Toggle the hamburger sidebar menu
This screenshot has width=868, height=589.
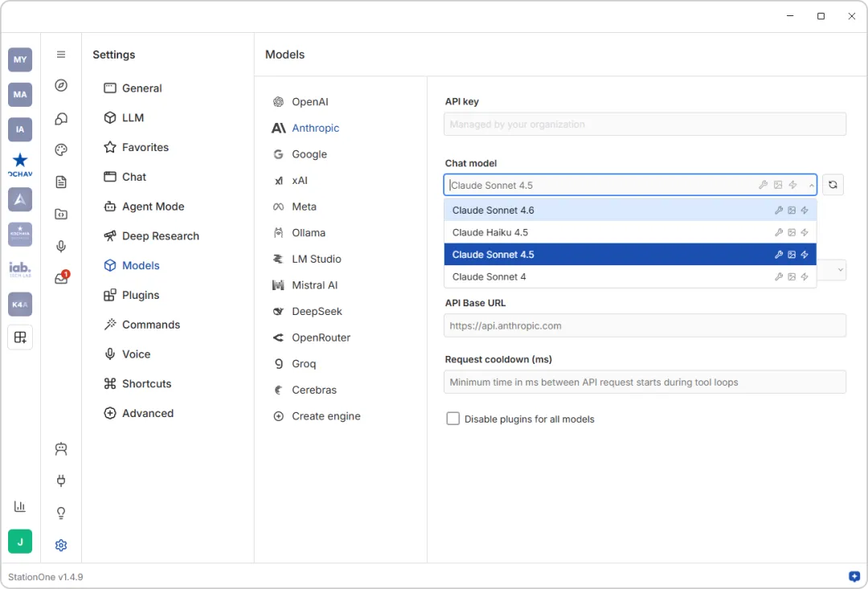(61, 55)
